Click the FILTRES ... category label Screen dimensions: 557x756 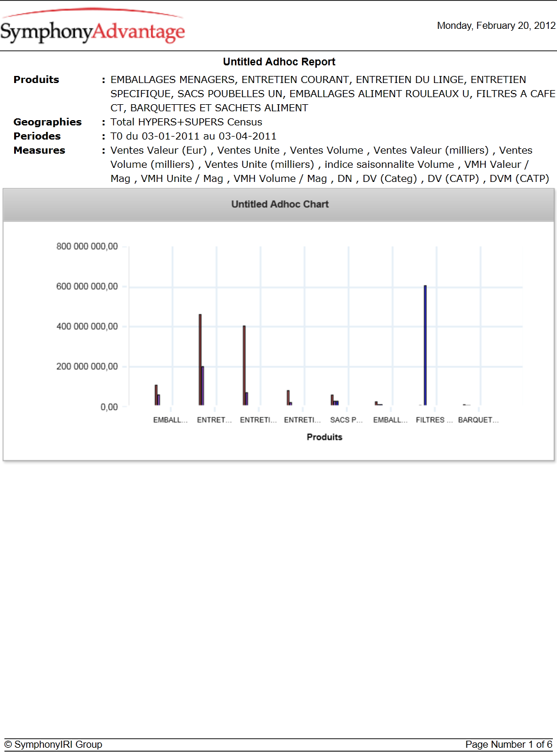click(x=435, y=420)
